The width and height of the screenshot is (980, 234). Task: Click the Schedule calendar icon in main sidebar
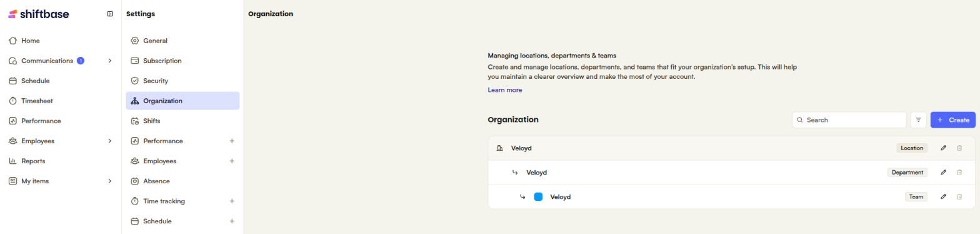pos(12,81)
